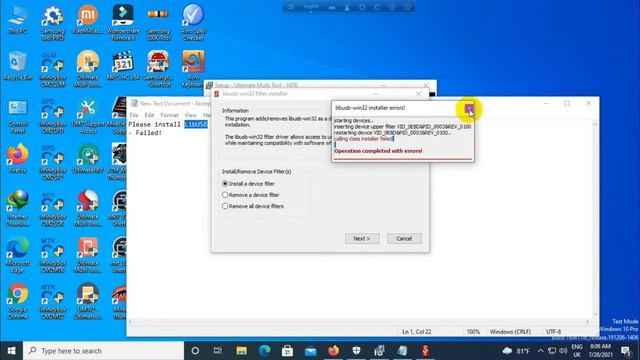The width and height of the screenshot is (640, 360).
Task: Click the '- Failed!' line in Notepad
Action: tap(145, 133)
